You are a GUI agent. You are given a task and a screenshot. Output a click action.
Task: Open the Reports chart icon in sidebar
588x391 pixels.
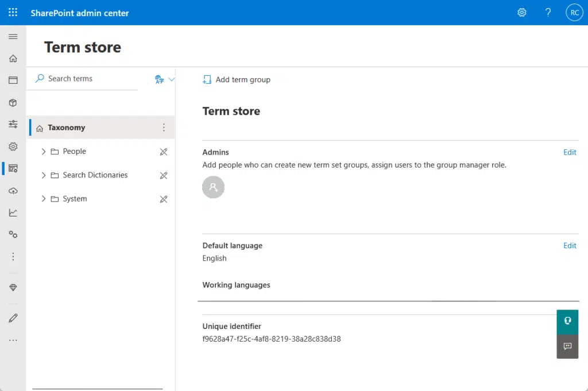13,212
